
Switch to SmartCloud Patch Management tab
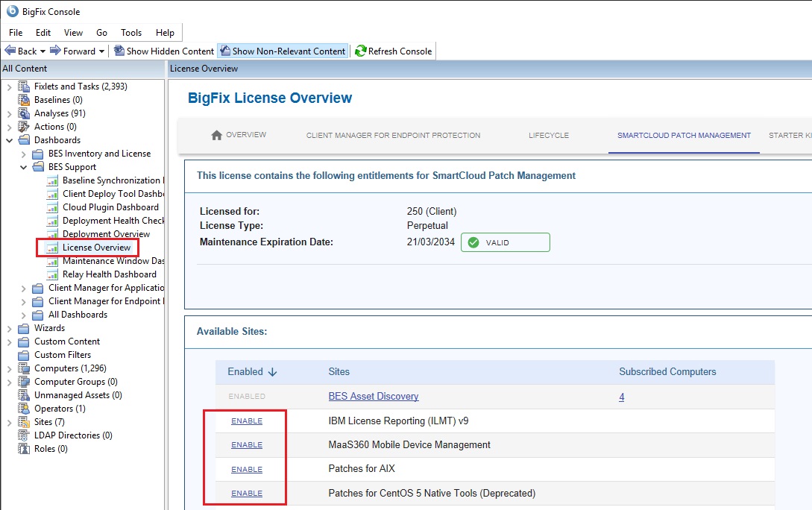point(684,135)
